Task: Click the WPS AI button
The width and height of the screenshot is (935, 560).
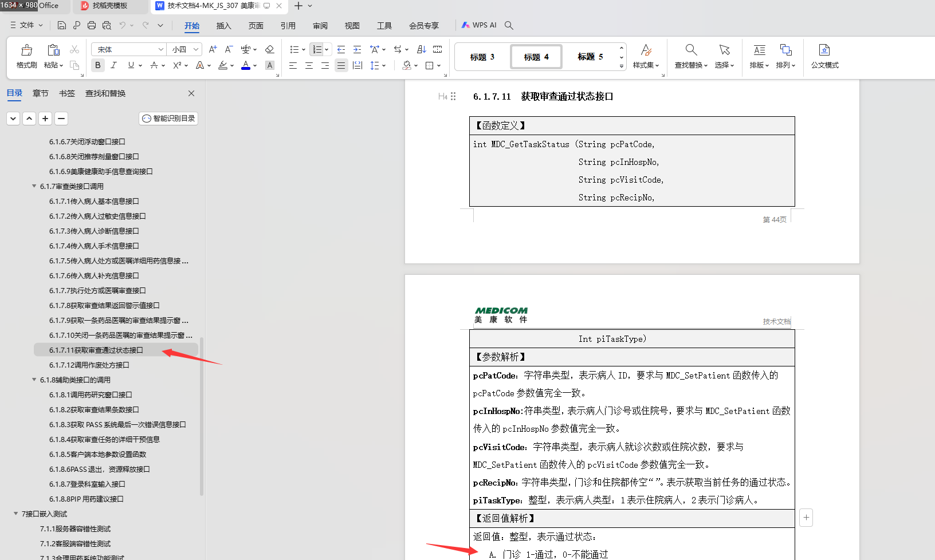Action: [x=479, y=25]
